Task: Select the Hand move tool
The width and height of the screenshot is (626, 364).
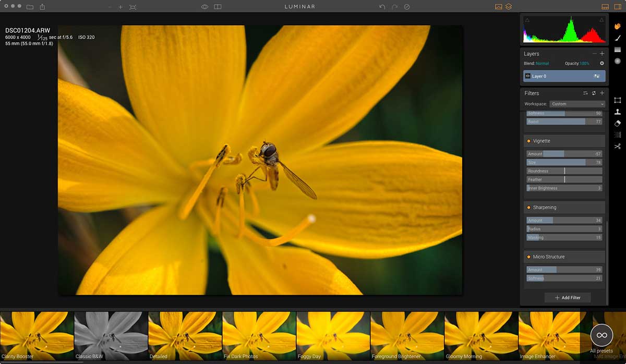Action: click(x=618, y=26)
